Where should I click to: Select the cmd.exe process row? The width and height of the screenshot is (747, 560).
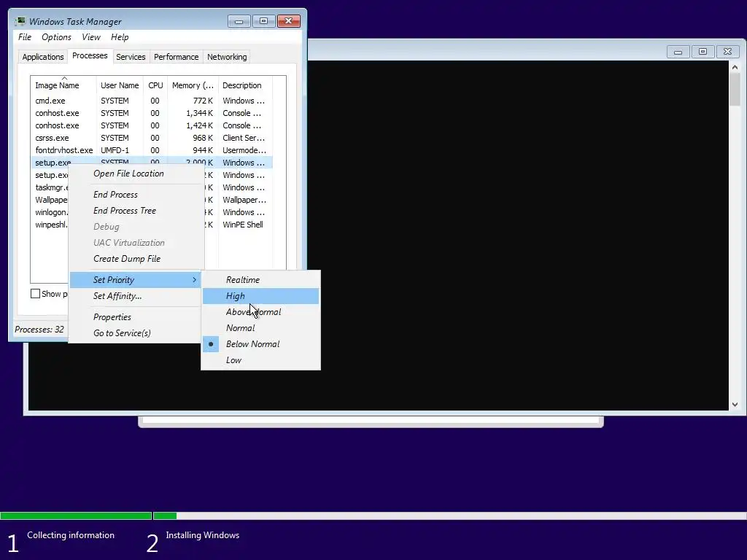click(152, 101)
